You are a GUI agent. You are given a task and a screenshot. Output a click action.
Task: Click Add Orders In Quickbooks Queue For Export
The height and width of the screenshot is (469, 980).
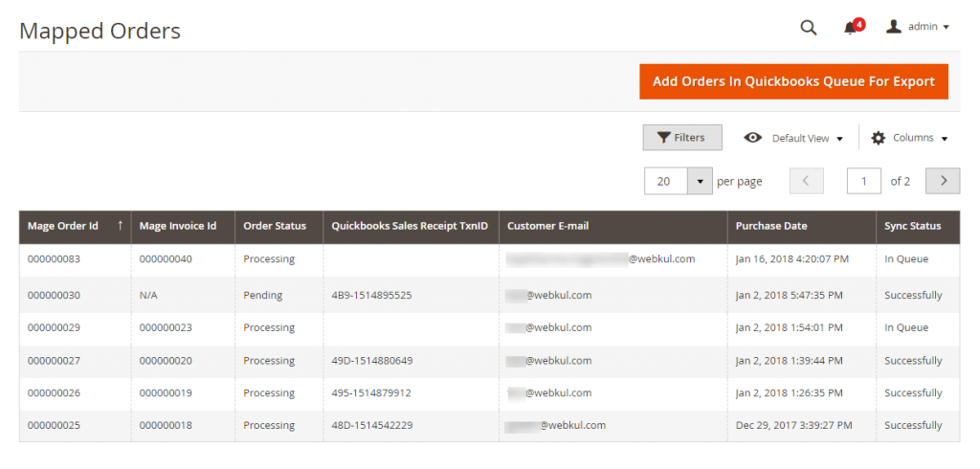(x=793, y=81)
